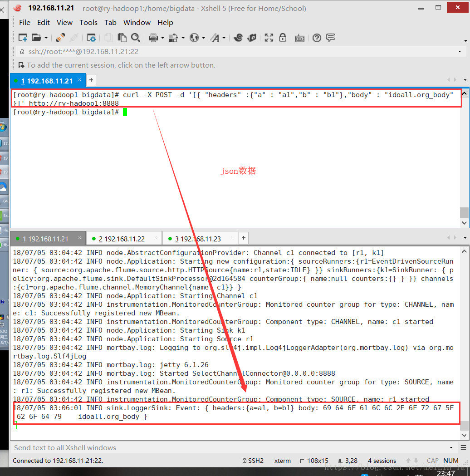Open the Help menu
Screen dimensions: 470x476
coord(165,23)
